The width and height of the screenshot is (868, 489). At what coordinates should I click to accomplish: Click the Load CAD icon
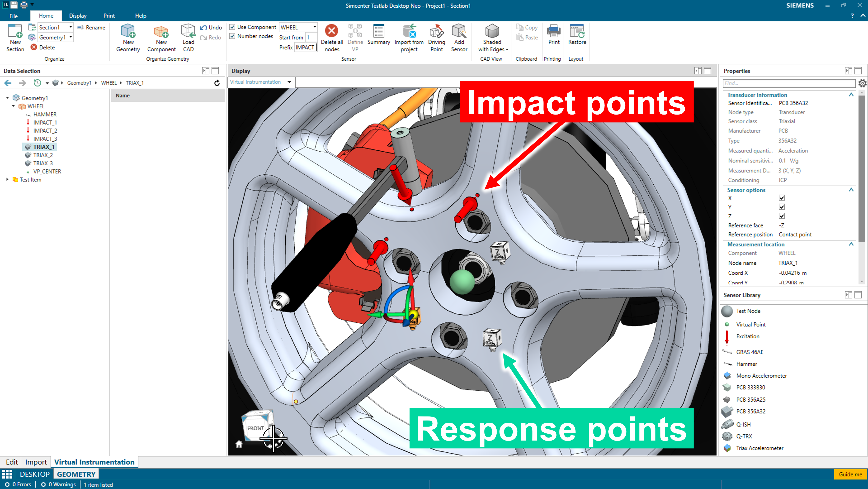tap(188, 31)
